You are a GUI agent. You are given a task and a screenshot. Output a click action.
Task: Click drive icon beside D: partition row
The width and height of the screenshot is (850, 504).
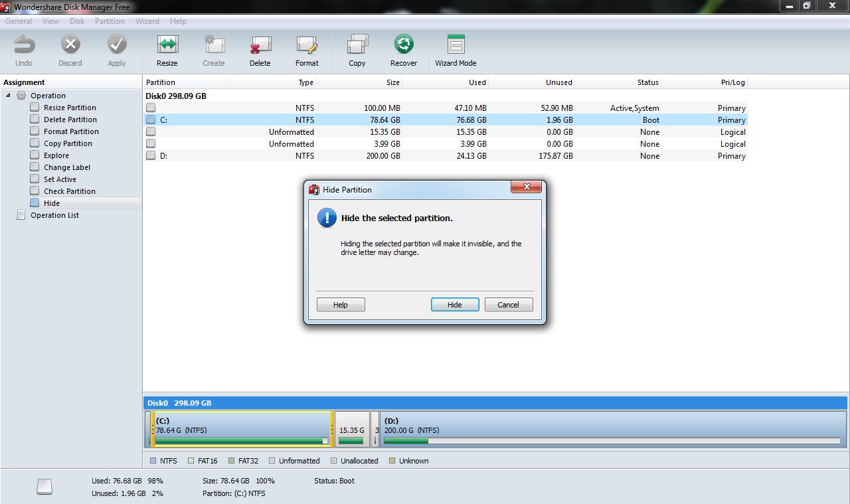coord(151,156)
